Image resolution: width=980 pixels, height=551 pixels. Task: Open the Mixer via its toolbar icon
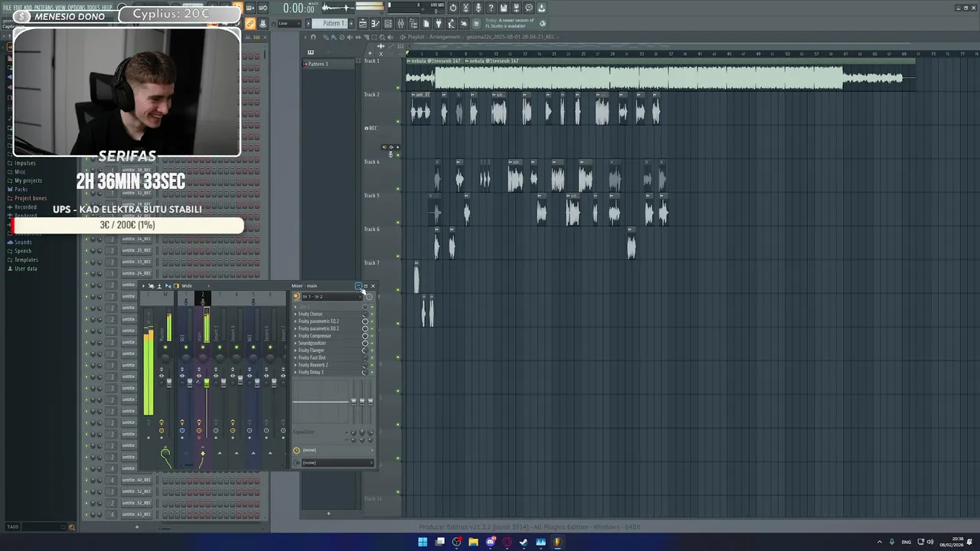[400, 24]
